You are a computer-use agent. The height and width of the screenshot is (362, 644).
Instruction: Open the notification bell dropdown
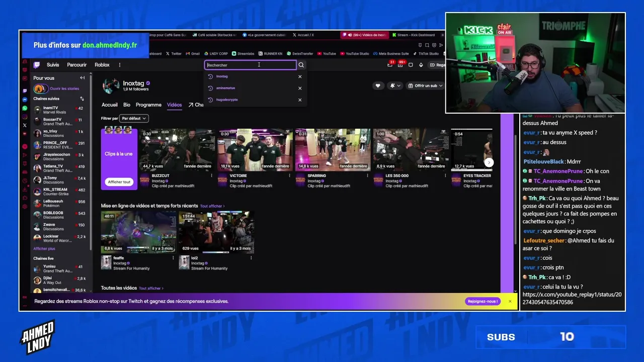[395, 85]
